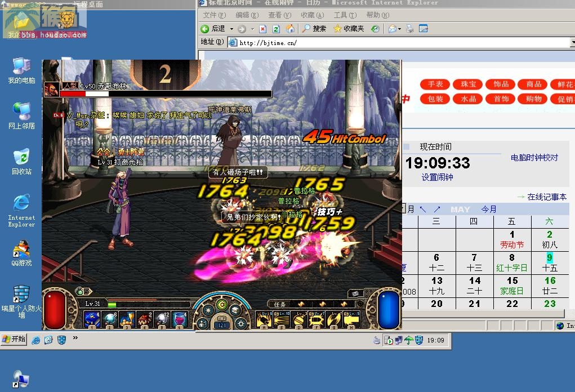Activate the Lv.5 skill in slot H
Image resolution: width=575 pixels, height=392 pixels.
pyautogui.click(x=351, y=319)
